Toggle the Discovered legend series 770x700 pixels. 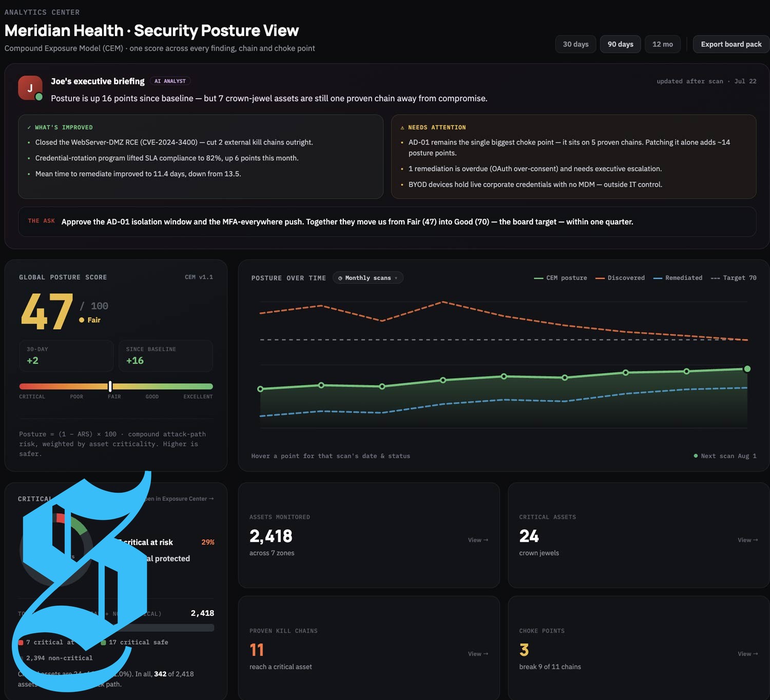(x=620, y=278)
